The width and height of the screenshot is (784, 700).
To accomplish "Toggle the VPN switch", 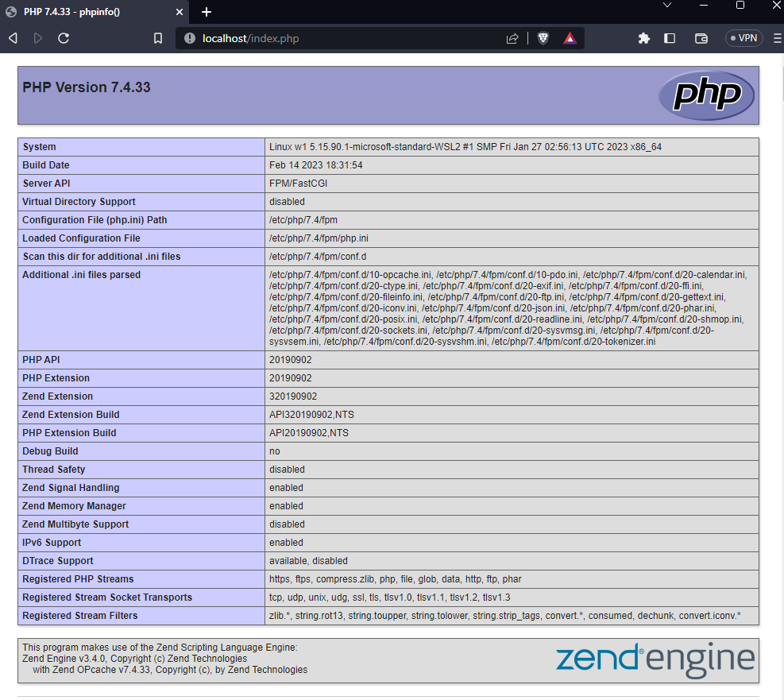I will point(743,37).
